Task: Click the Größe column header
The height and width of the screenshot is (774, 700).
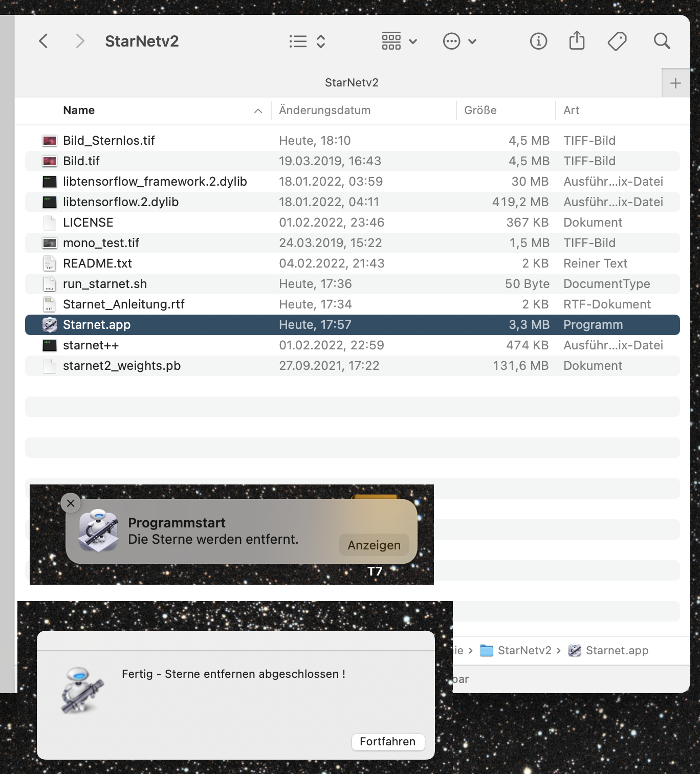Action: click(480, 110)
